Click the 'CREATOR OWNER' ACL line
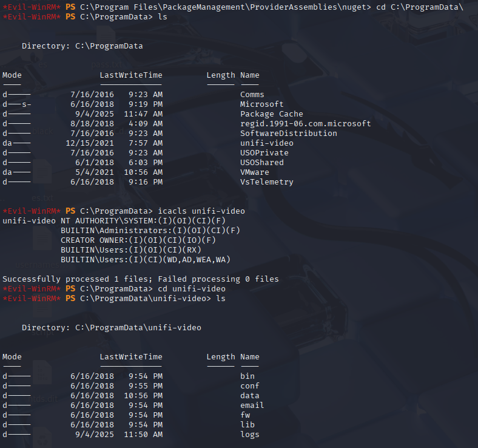This screenshot has width=478, height=448. coord(138,240)
